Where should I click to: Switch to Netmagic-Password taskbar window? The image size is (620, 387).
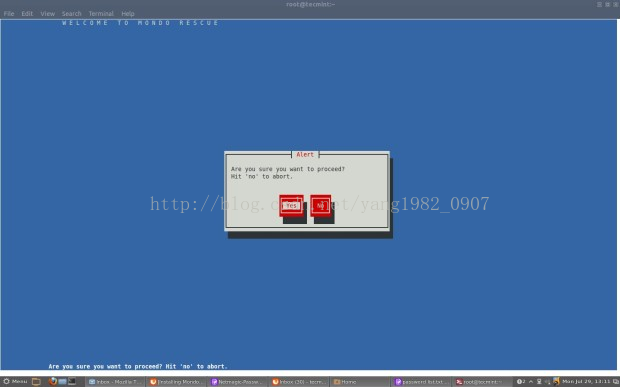237,382
